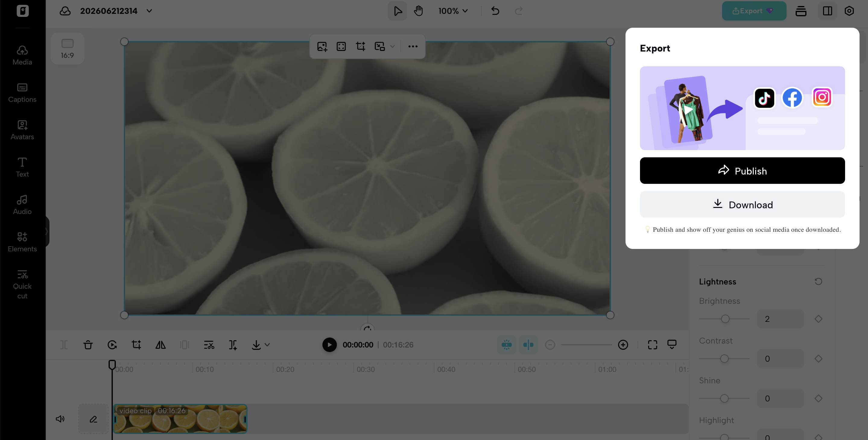Click the Facebook icon in export banner
The image size is (868, 440).
(792, 98)
